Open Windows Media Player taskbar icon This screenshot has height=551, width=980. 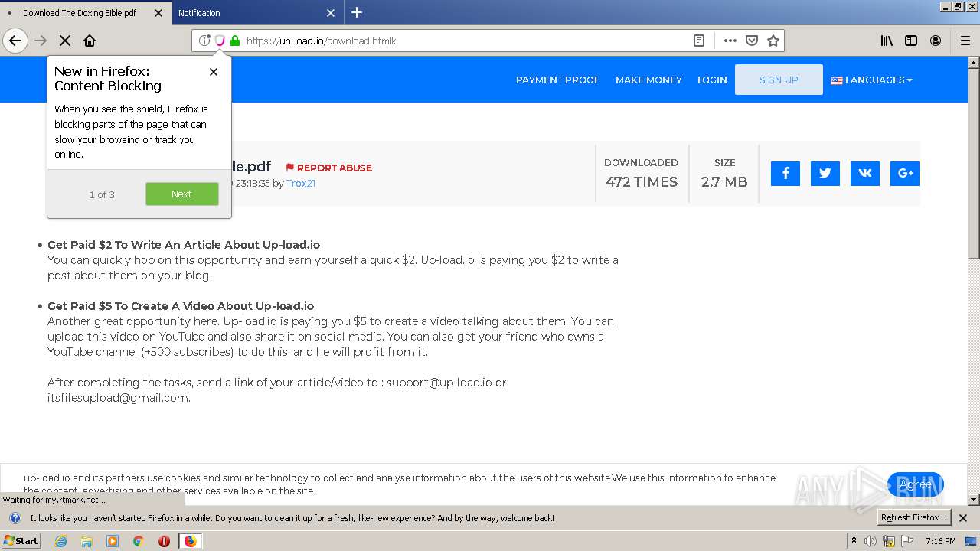tap(113, 541)
